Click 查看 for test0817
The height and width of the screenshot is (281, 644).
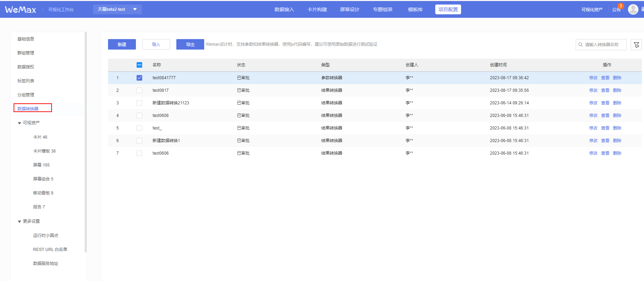605,90
